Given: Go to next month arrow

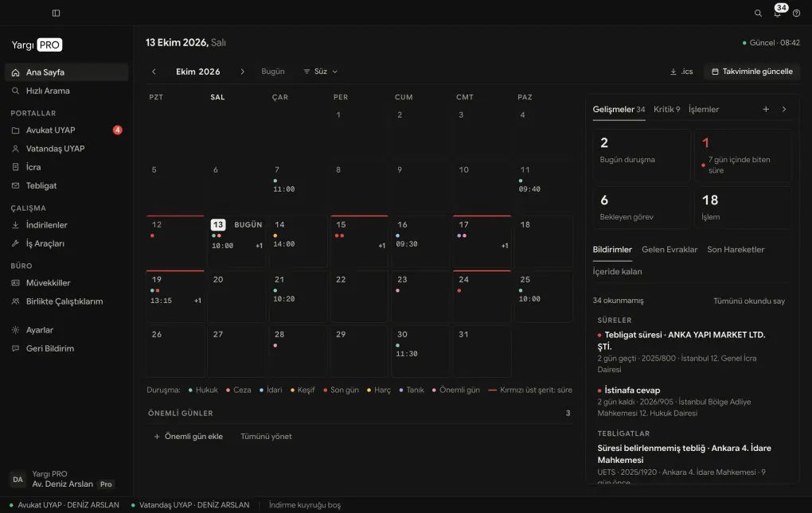Looking at the screenshot, I should (242, 72).
